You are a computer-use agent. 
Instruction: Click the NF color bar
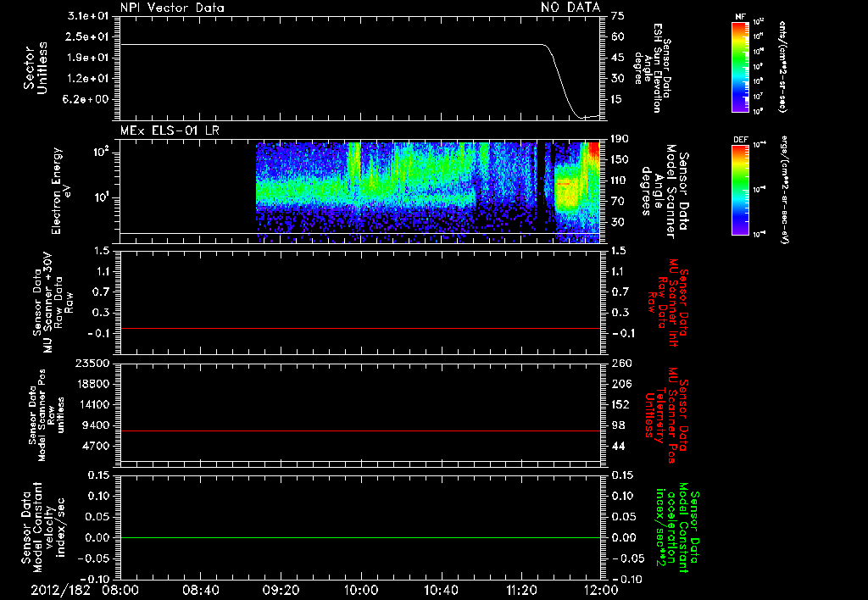(741, 66)
